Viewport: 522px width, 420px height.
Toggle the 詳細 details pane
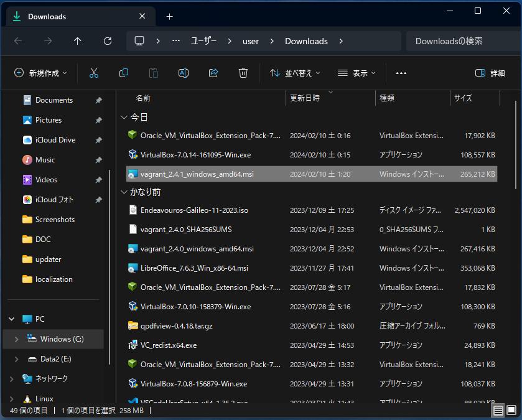click(x=490, y=73)
